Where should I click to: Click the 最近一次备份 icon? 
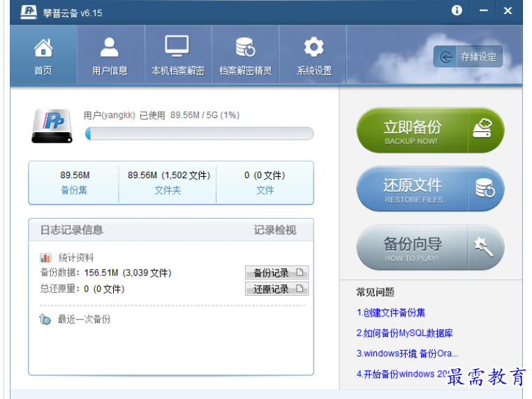[45, 319]
